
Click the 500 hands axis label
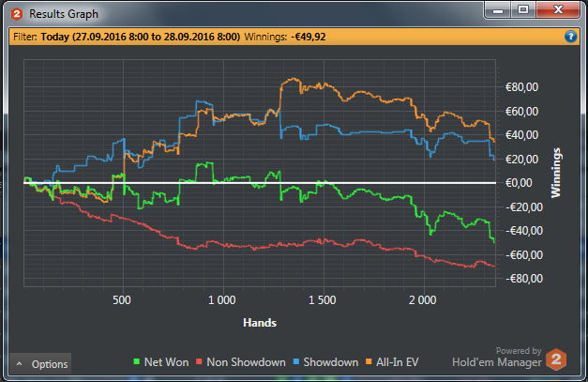click(122, 300)
